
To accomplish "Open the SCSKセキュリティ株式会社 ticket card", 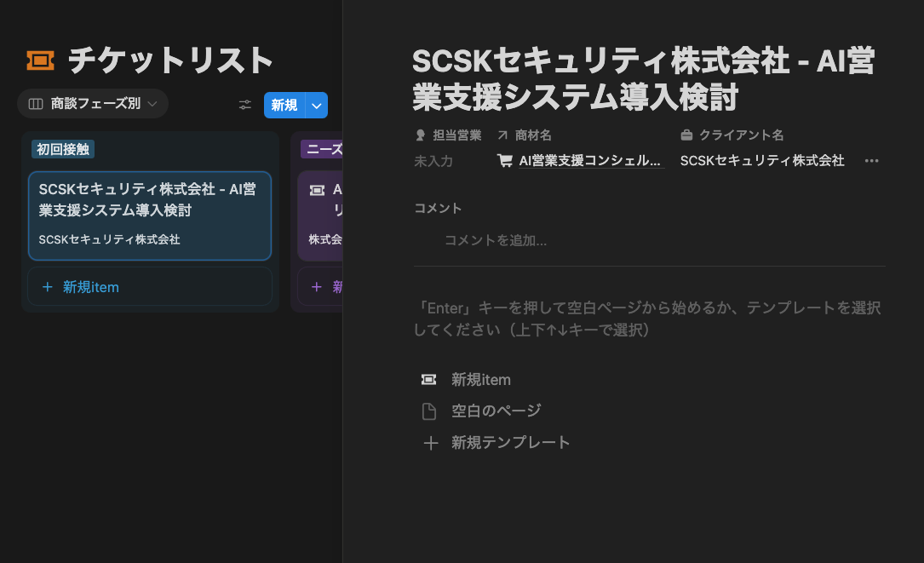I will (150, 215).
